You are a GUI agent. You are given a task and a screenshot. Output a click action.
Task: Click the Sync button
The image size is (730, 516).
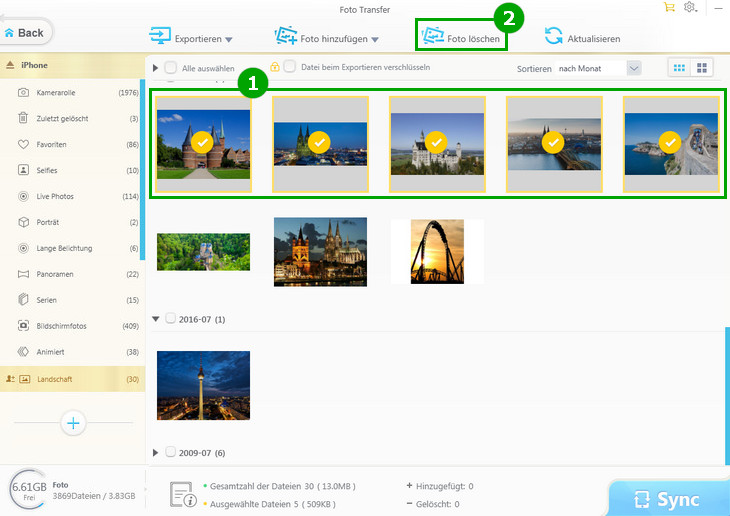(x=668, y=499)
